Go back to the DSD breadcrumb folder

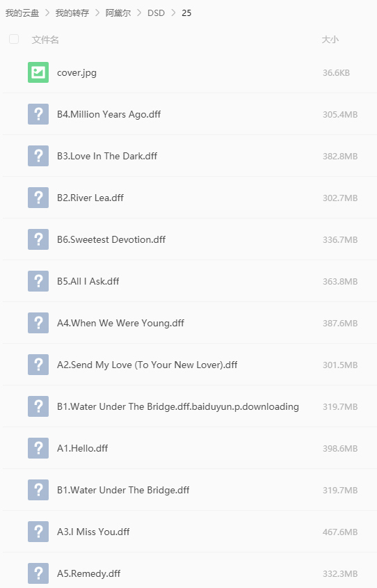(x=156, y=13)
